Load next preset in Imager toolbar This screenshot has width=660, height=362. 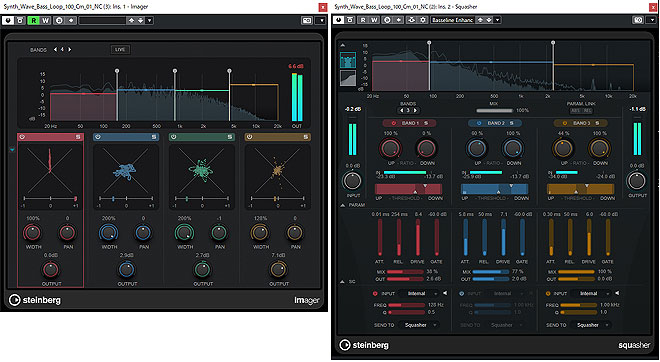pos(141,20)
